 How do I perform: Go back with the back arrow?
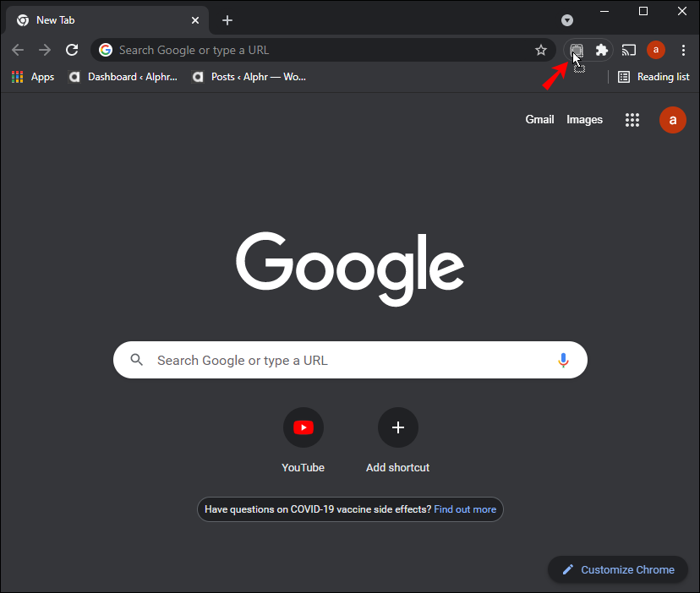[x=18, y=50]
